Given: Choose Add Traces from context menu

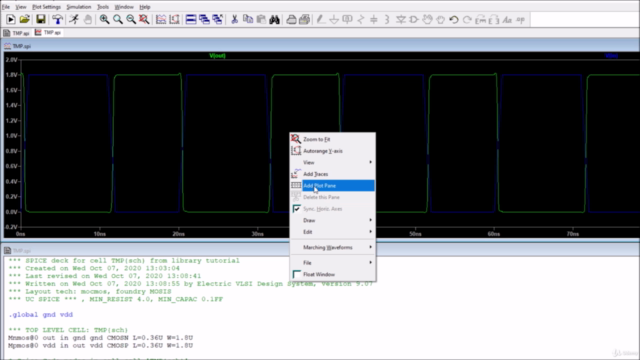Looking at the screenshot, I should [x=333, y=174].
